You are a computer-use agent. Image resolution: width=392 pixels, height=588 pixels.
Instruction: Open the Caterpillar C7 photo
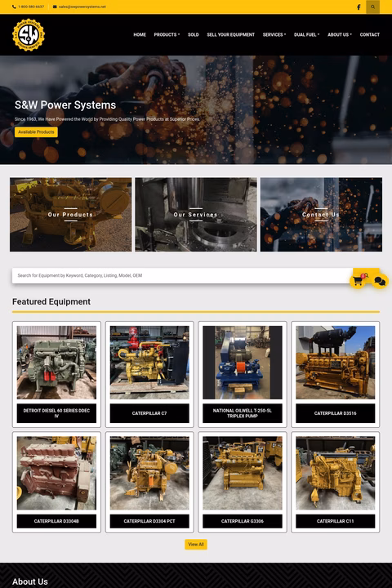149,363
